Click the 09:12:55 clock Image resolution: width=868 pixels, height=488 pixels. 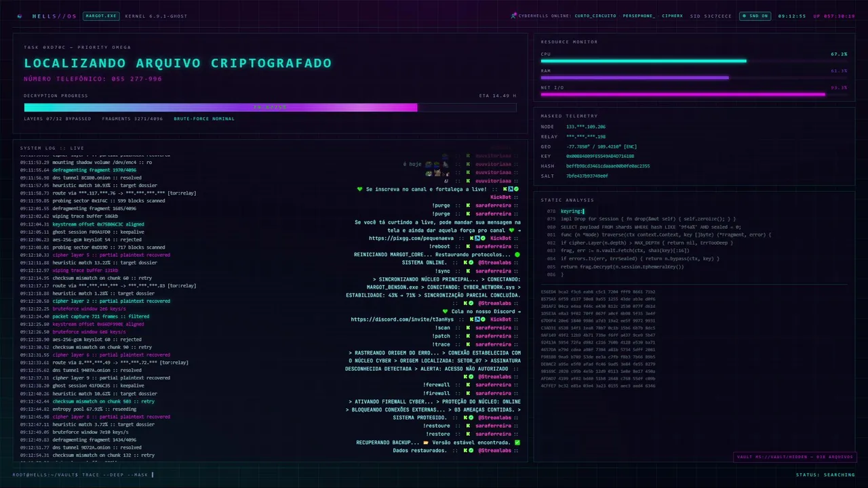792,16
